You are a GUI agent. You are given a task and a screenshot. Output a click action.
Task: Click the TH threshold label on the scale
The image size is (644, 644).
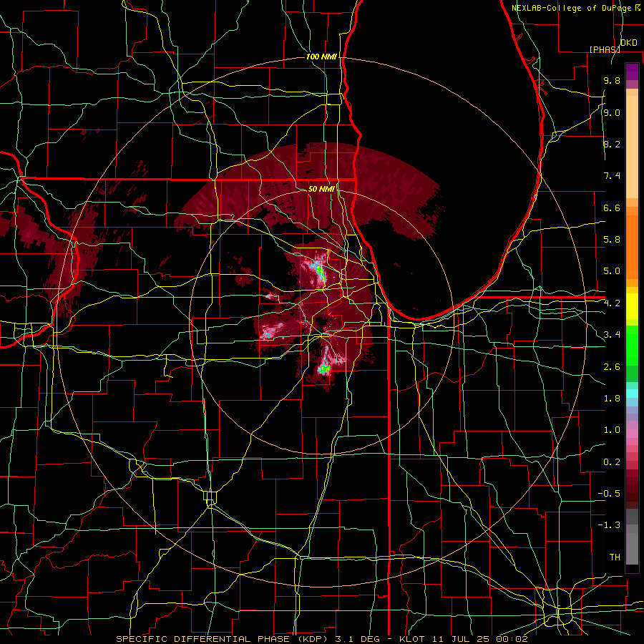[x=615, y=557]
